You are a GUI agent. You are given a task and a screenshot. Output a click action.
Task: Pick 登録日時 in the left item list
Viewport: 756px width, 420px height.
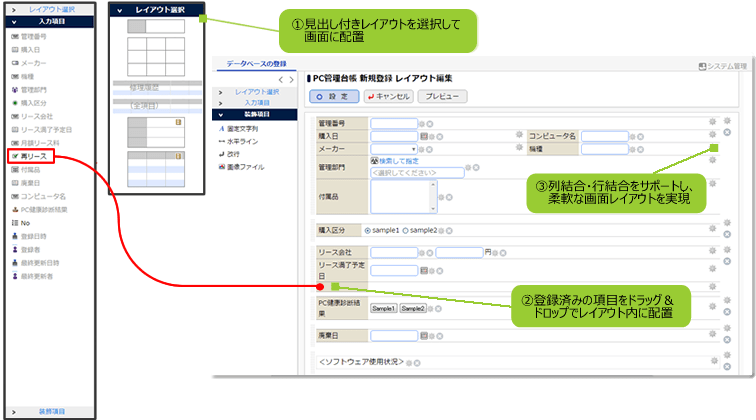click(29, 236)
